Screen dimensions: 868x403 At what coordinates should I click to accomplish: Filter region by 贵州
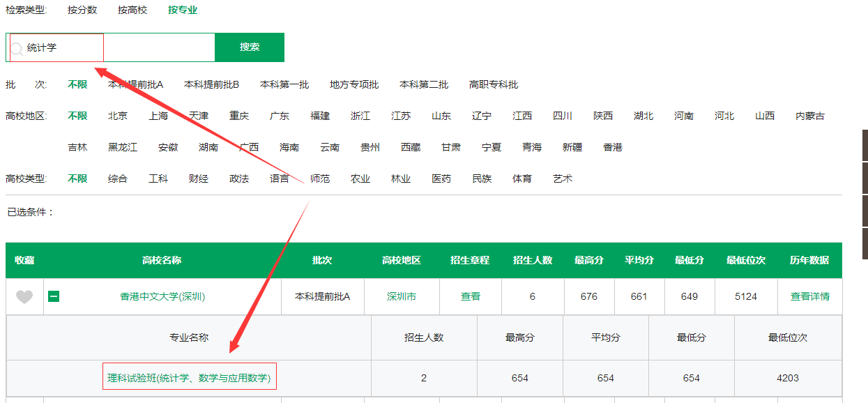(370, 147)
